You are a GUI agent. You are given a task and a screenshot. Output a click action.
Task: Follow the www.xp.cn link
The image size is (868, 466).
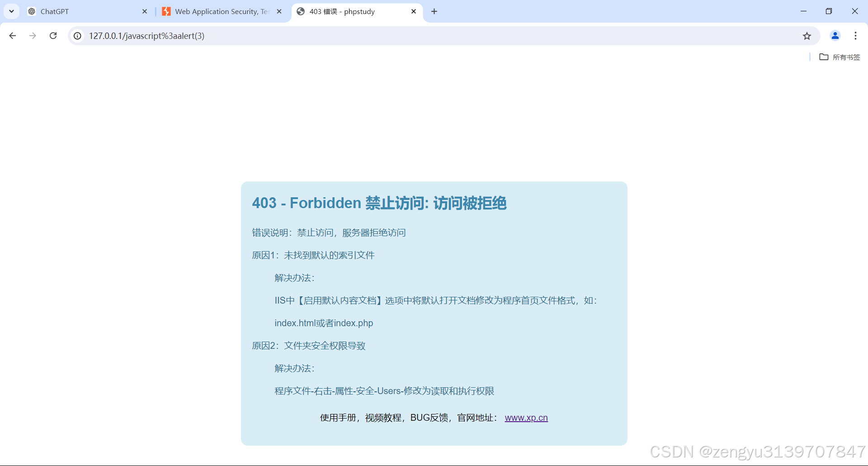coord(526,418)
